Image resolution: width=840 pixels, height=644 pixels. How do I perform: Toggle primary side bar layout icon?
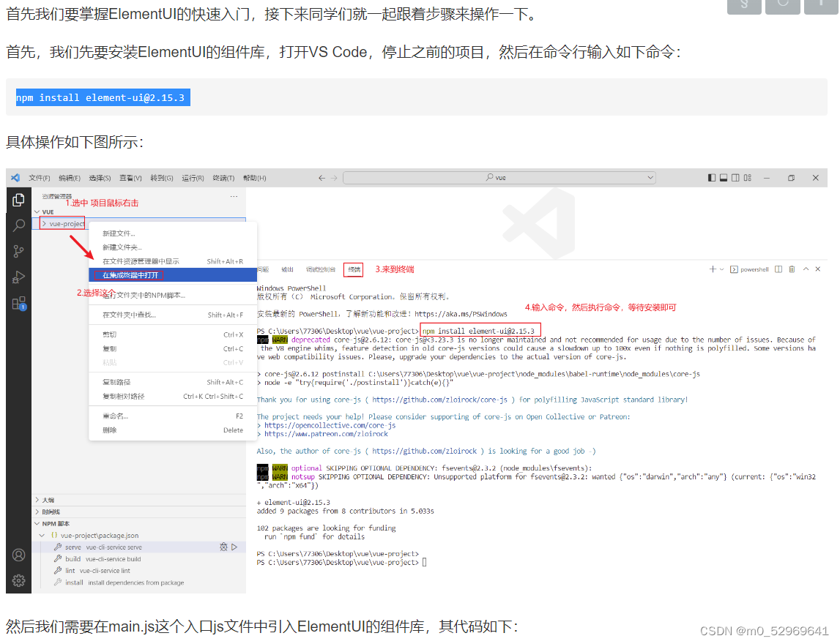click(711, 178)
